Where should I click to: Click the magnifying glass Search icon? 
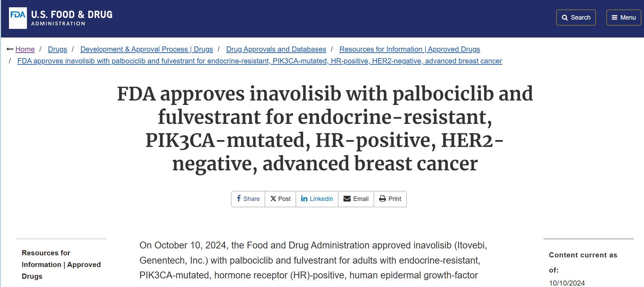click(565, 18)
